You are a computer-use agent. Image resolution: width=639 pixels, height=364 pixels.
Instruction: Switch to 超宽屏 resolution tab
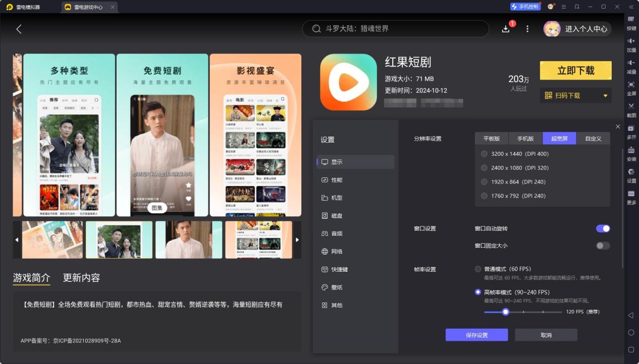(x=559, y=138)
